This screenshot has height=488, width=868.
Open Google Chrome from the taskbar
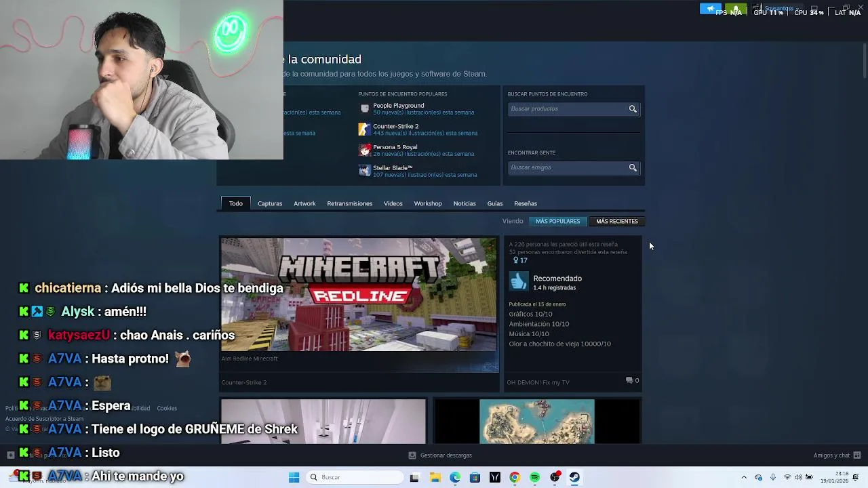[x=515, y=477]
